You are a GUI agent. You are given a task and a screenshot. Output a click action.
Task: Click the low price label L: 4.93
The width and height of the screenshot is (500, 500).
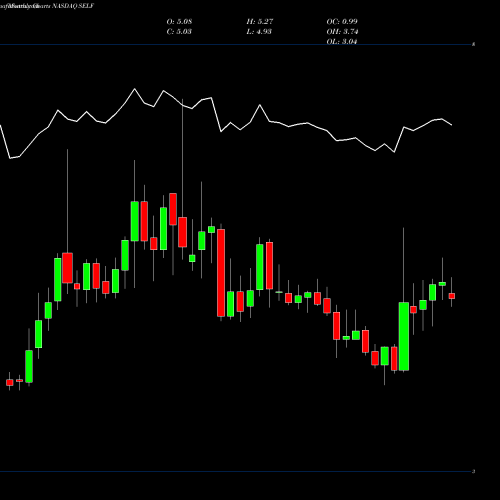click(259, 32)
